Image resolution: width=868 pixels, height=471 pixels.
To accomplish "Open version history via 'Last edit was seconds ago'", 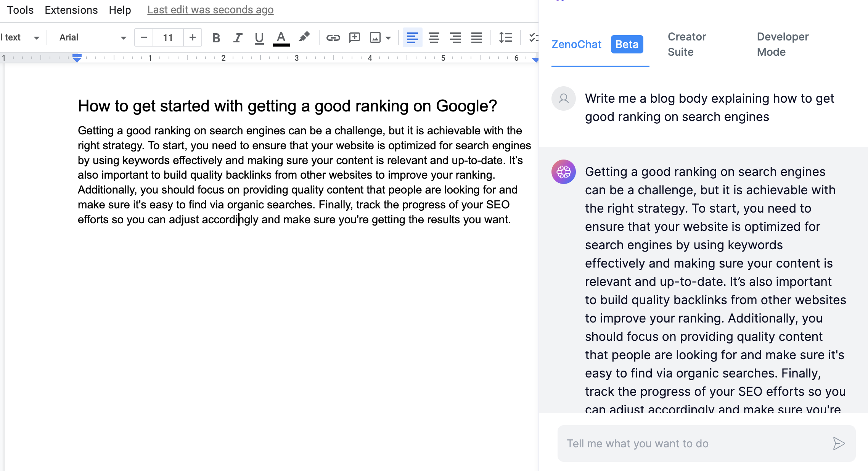I will coord(210,10).
